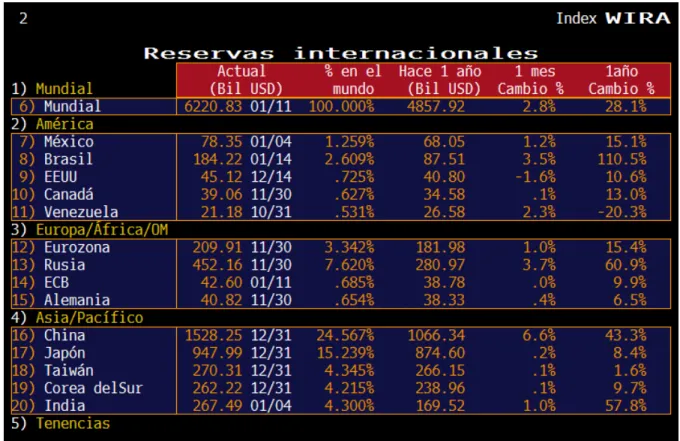The height and width of the screenshot is (441, 680).
Task: Click Alemania world share .654%
Action: 354,300
